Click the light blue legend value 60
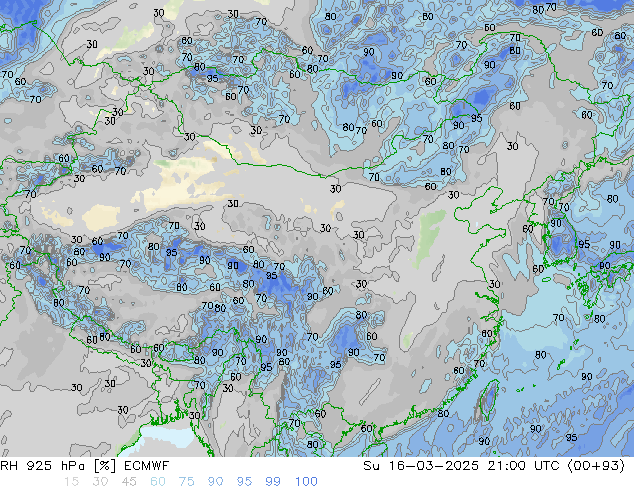Viewport: 634px width, 490px height. pyautogui.click(x=158, y=482)
